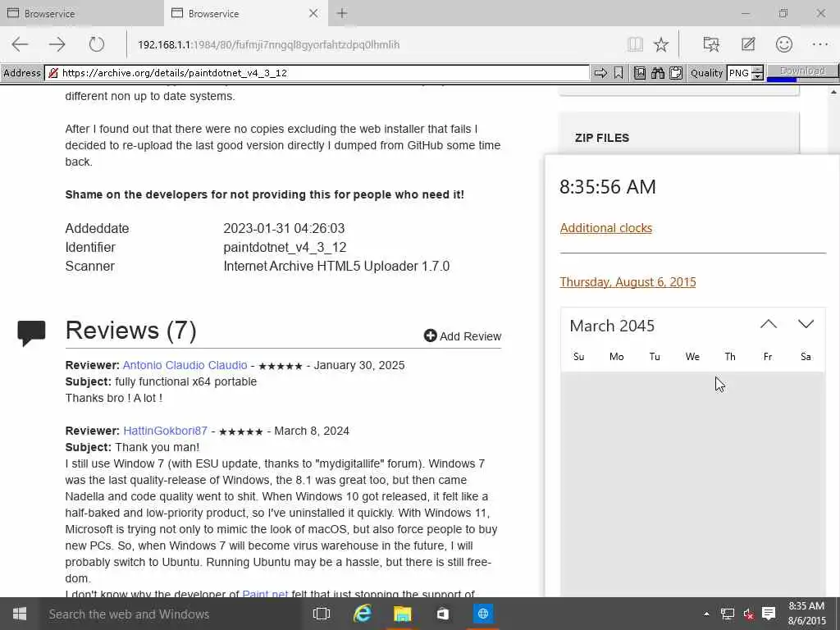Click the March 2045 calendar header
The width and height of the screenshot is (840, 630).
(x=612, y=326)
